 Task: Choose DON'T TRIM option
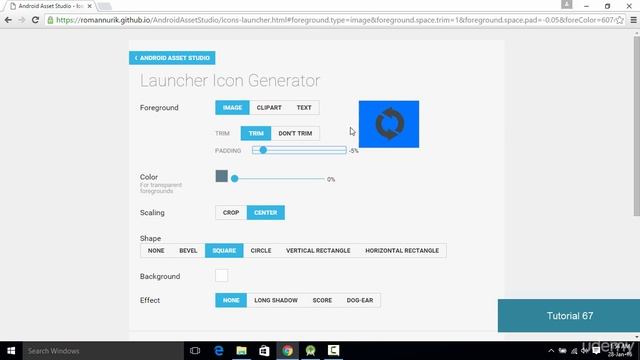coord(295,133)
